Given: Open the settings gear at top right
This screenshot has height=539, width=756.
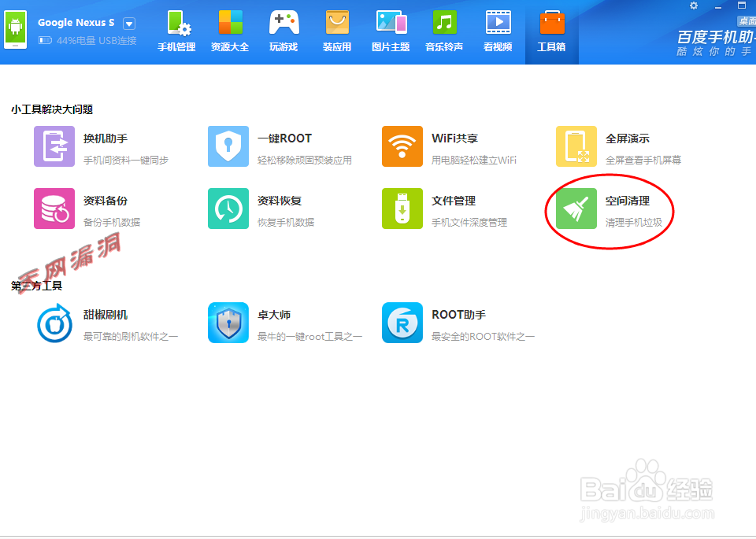Looking at the screenshot, I should coord(694,6).
